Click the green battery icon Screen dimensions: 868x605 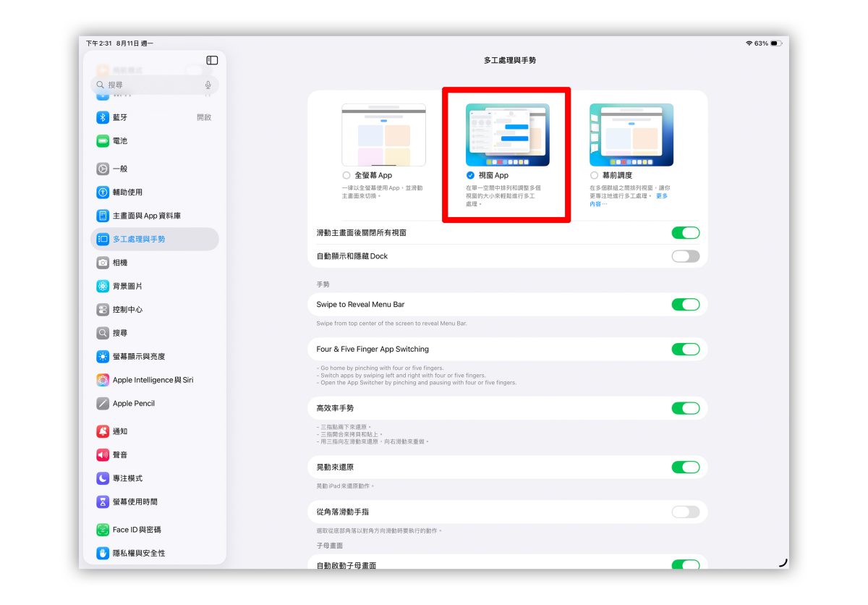tap(103, 140)
